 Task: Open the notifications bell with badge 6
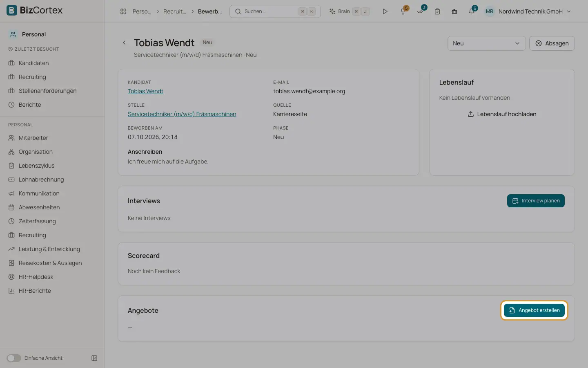472,11
